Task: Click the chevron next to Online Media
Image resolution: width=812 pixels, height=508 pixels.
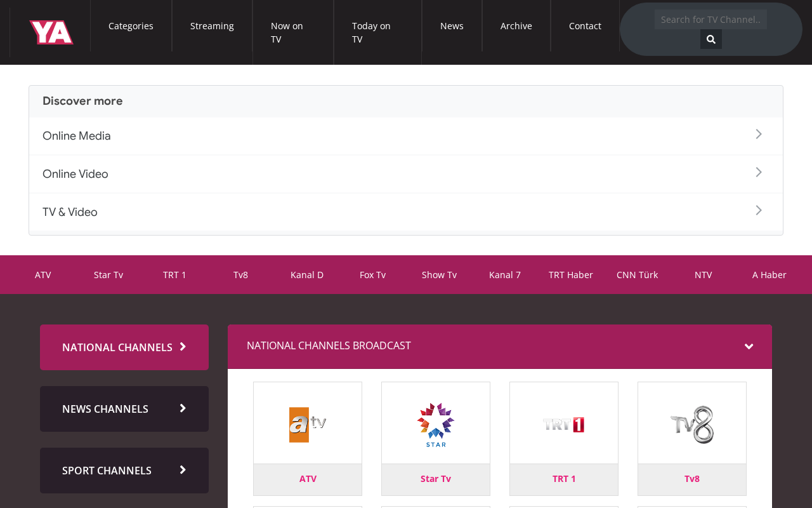Action: coord(759,134)
